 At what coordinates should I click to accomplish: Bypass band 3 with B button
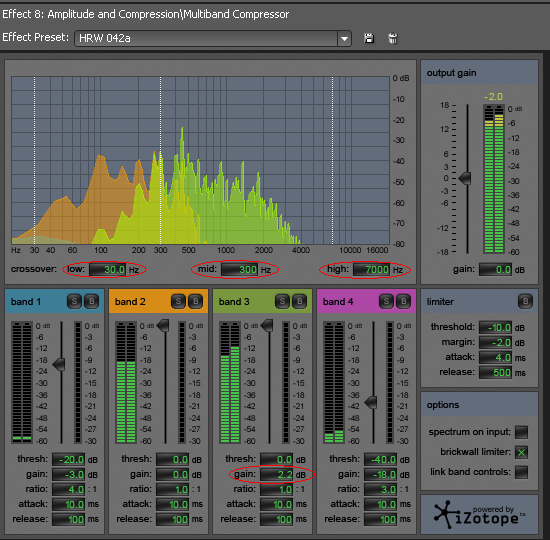tap(300, 301)
